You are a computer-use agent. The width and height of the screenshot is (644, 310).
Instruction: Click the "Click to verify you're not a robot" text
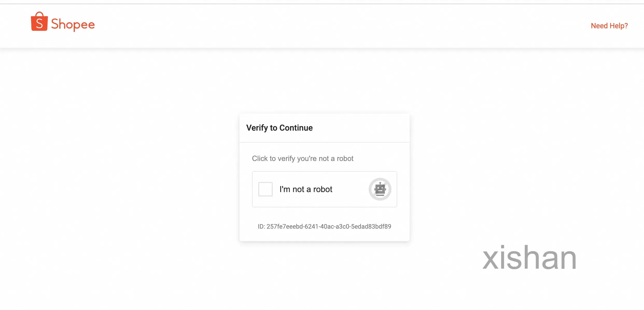(303, 158)
